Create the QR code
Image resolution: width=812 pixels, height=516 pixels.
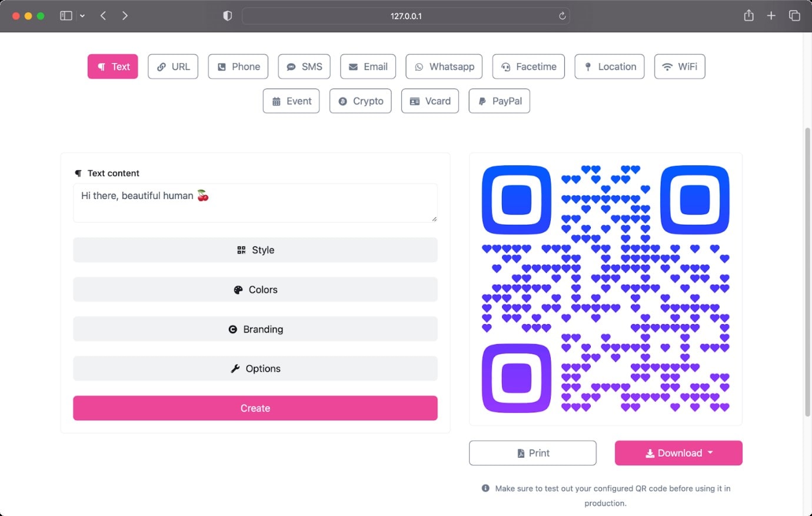pyautogui.click(x=255, y=408)
